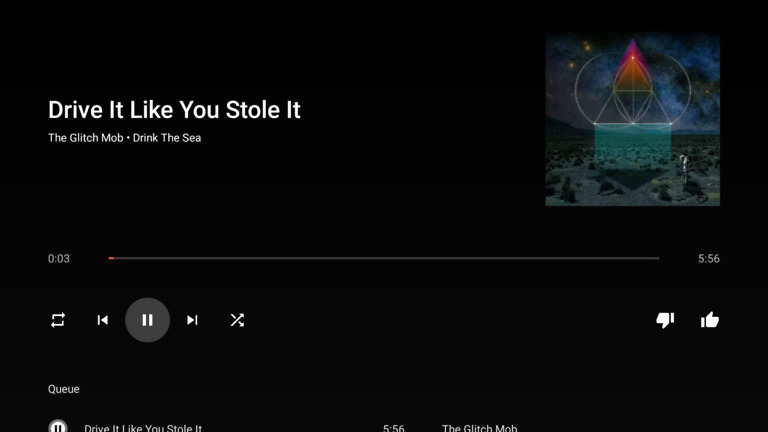Click the pause icon in the queue row
The width and height of the screenshot is (768, 432).
point(58,426)
